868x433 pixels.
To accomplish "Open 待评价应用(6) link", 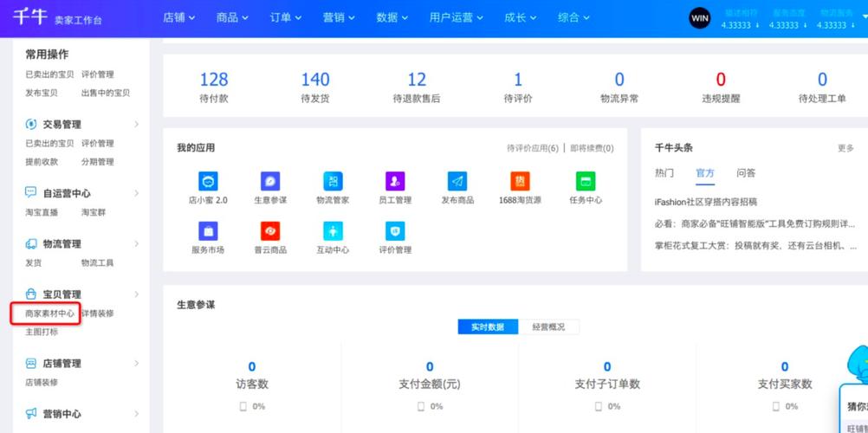I will (x=533, y=148).
